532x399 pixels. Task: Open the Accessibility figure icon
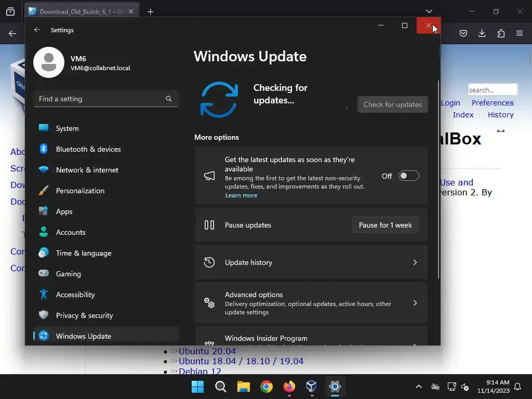pos(44,294)
